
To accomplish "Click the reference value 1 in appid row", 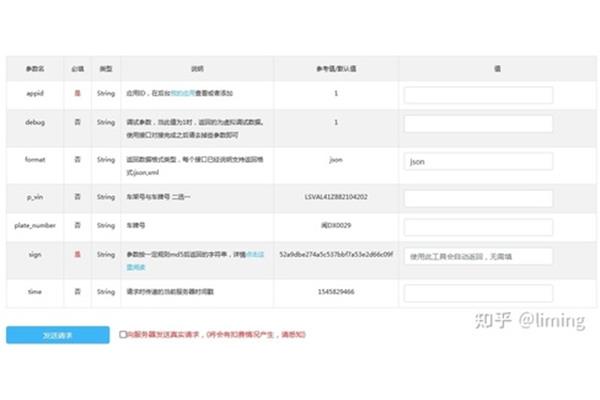I will pyautogui.click(x=336, y=93).
